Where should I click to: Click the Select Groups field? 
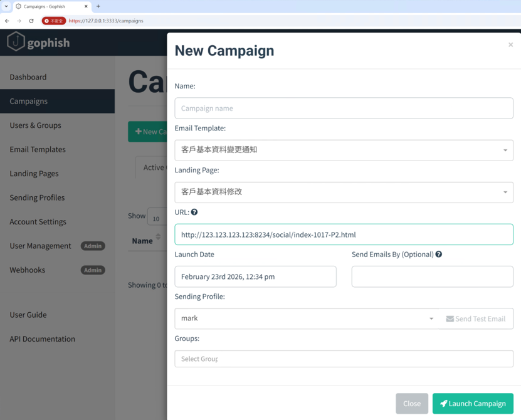click(x=344, y=359)
